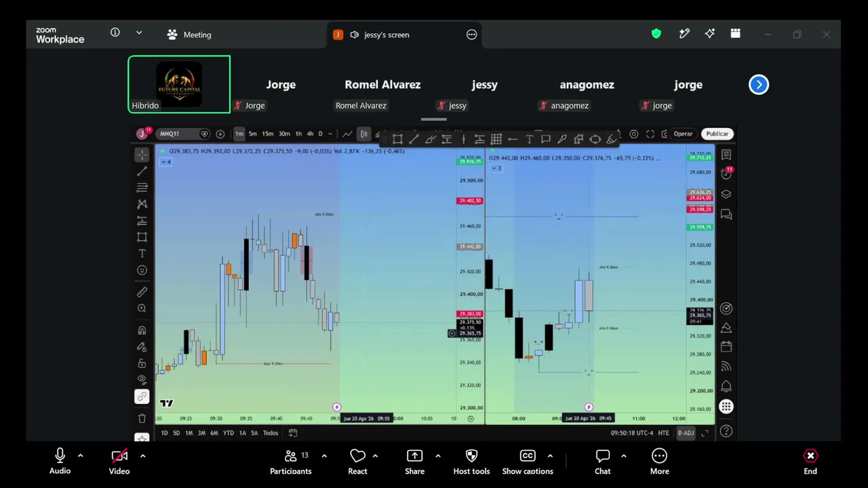Toggle hide all drawings eye icon
Screen dimensions: 868x488
pos(142,380)
